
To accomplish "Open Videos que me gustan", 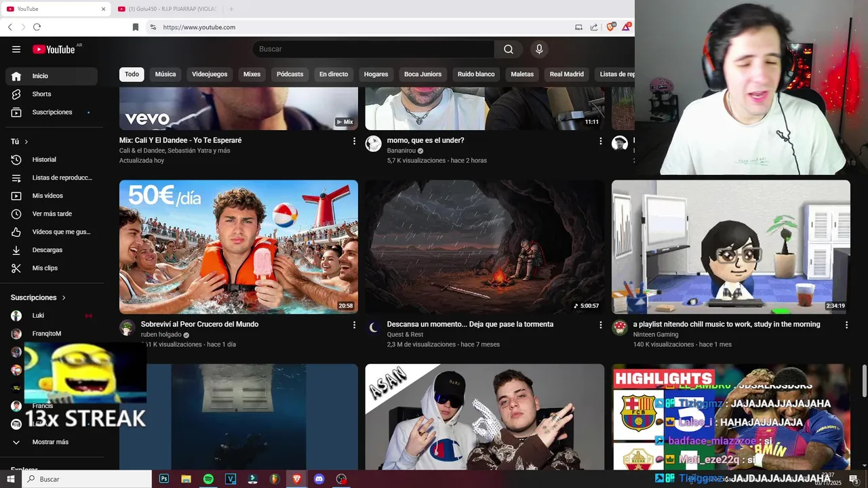I will (x=52, y=232).
